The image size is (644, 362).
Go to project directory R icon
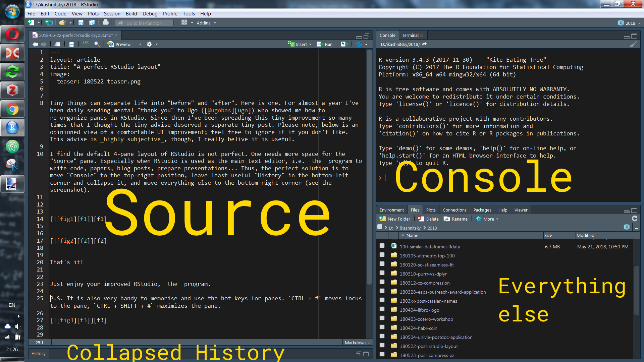(x=627, y=227)
